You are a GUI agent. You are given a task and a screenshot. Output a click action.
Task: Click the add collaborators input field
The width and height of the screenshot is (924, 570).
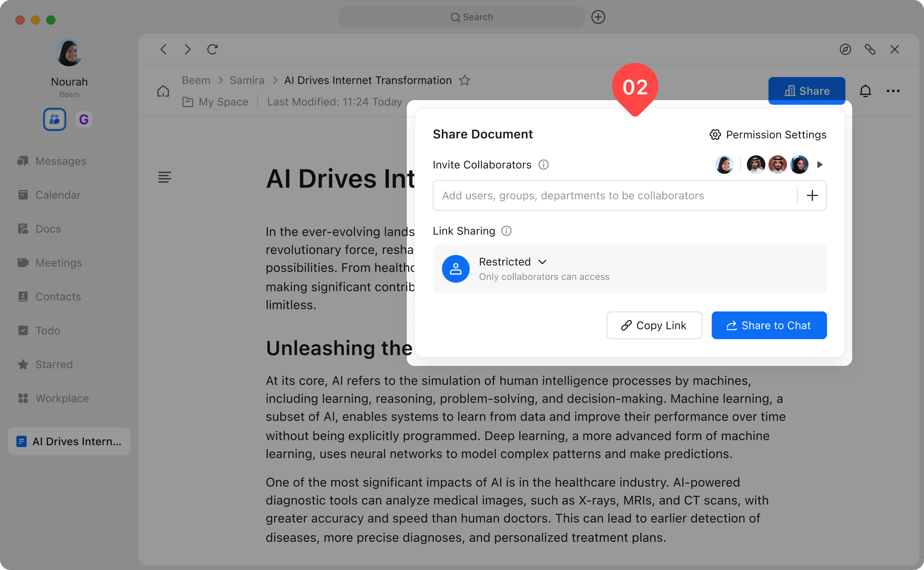coord(615,196)
